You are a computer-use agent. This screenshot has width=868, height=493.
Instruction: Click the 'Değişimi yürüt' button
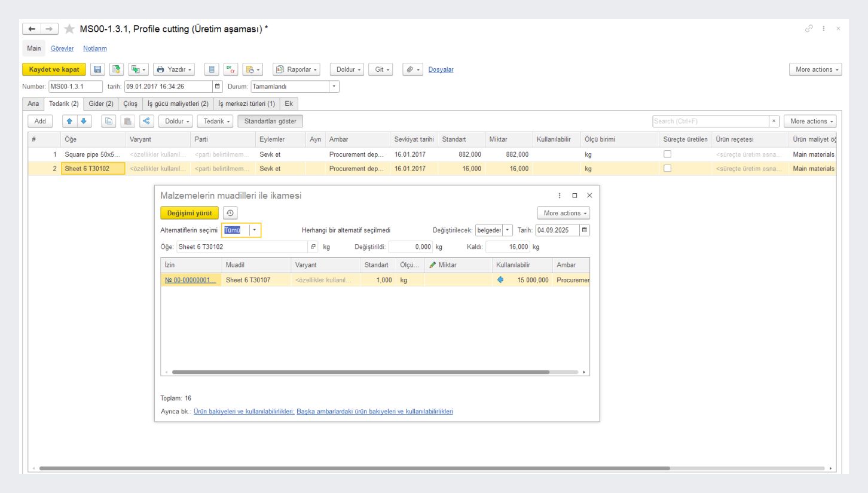pyautogui.click(x=190, y=213)
